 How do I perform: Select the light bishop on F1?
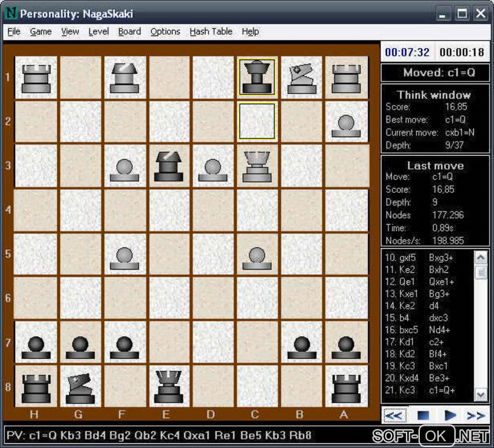pos(124,78)
